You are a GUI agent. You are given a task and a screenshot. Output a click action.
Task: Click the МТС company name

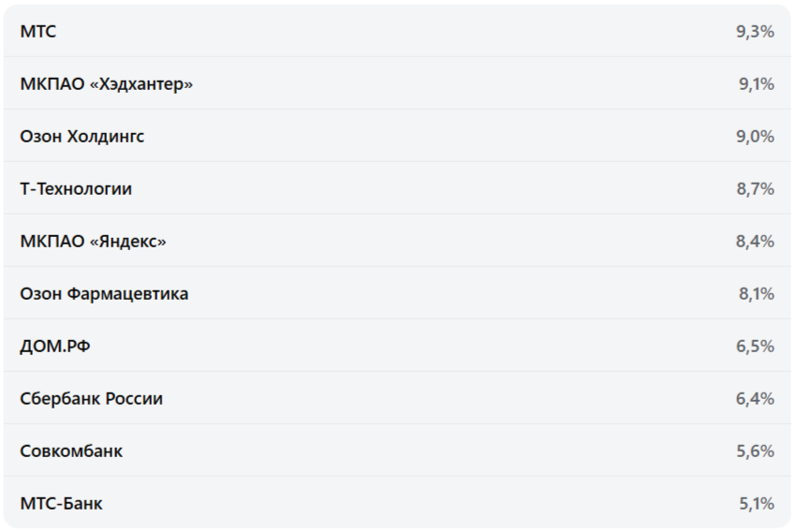tap(37, 32)
